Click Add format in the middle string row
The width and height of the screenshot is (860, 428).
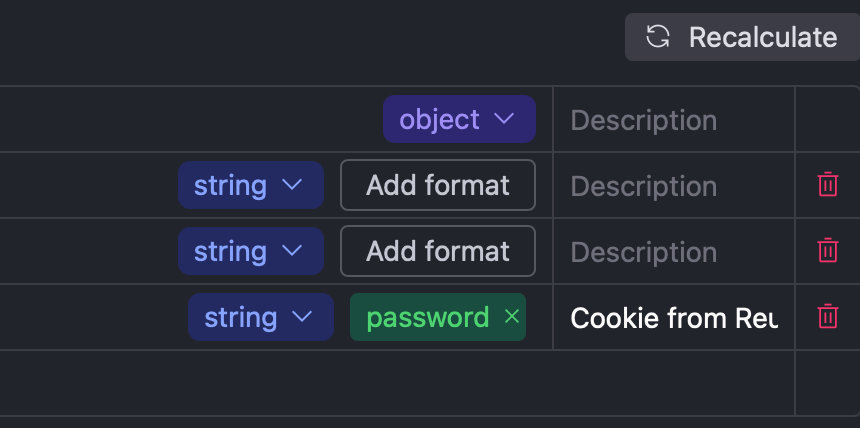tap(438, 252)
